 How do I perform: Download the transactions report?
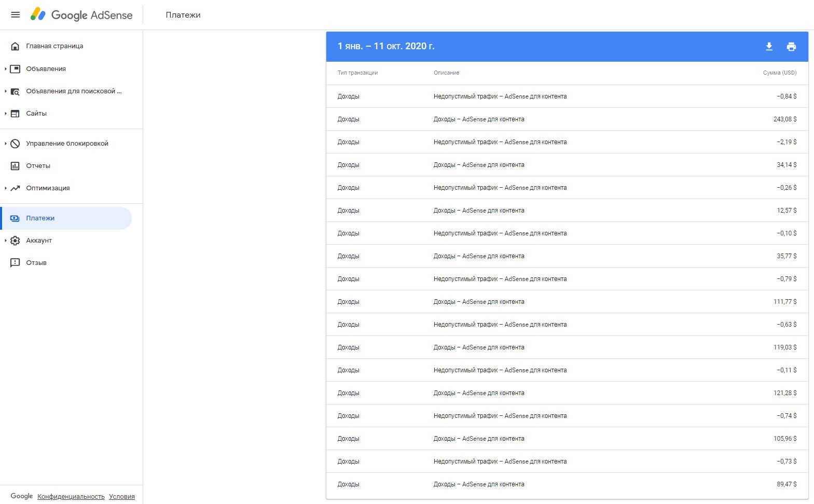tap(769, 47)
